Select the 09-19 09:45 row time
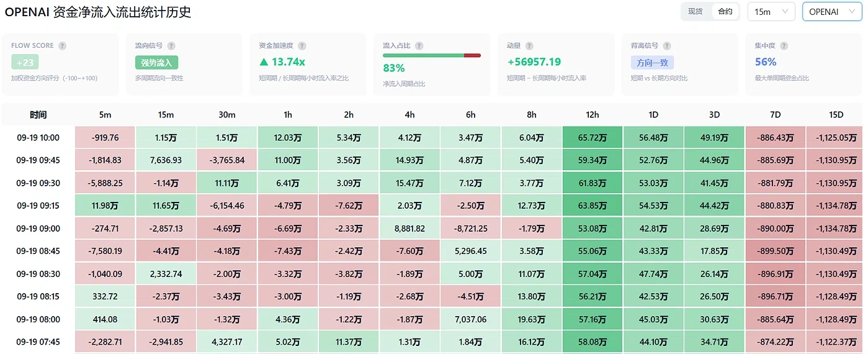Image resolution: width=868 pixels, height=354 pixels. 38,160
